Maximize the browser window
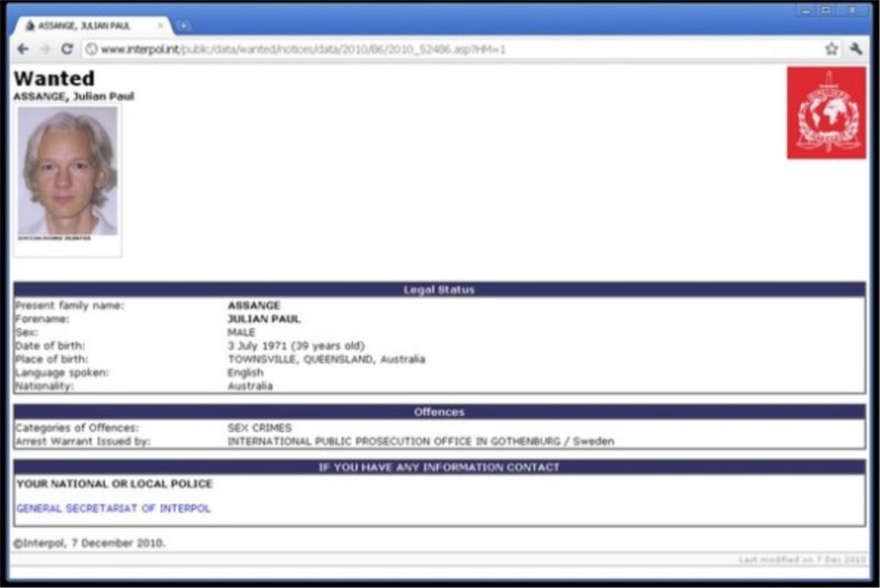This screenshot has height=588, width=880. click(826, 10)
